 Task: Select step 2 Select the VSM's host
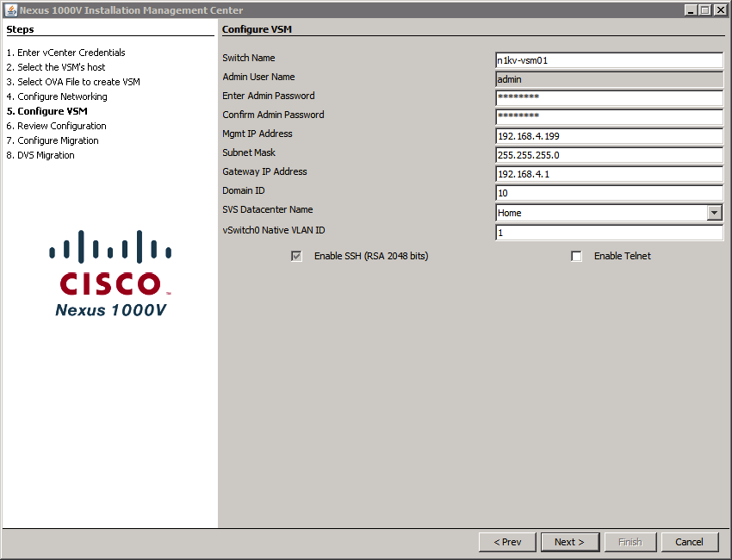click(x=56, y=67)
